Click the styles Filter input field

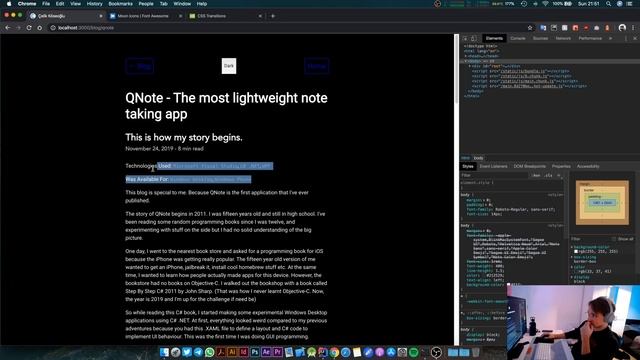pos(494,175)
